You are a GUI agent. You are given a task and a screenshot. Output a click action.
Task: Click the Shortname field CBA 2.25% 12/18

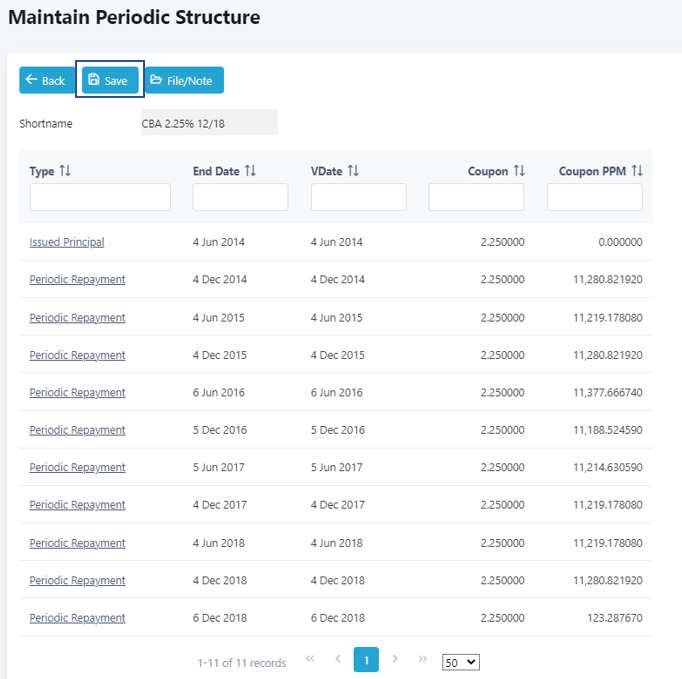coord(208,124)
